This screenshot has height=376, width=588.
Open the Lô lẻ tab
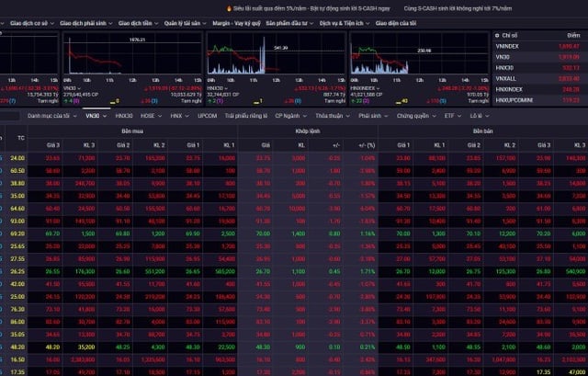coord(476,117)
